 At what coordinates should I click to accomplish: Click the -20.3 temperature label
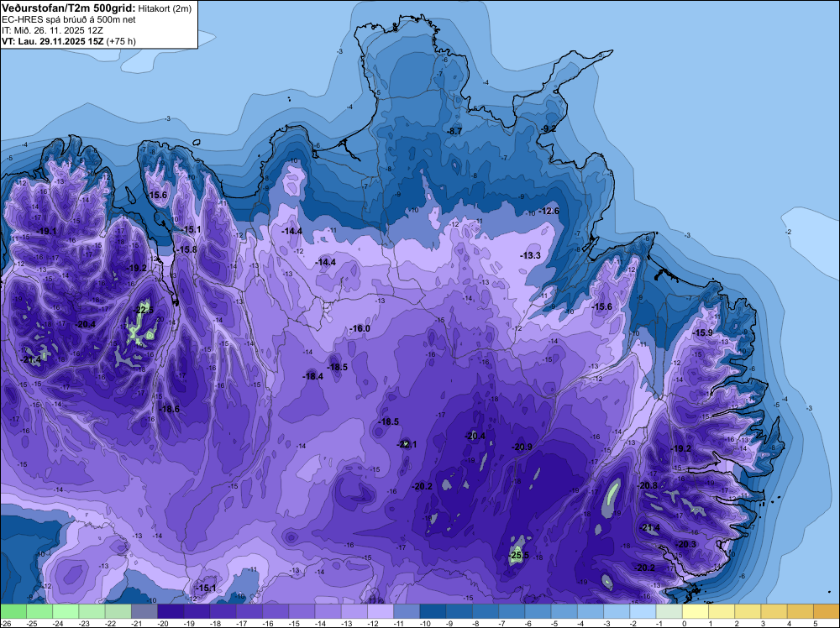click(686, 544)
